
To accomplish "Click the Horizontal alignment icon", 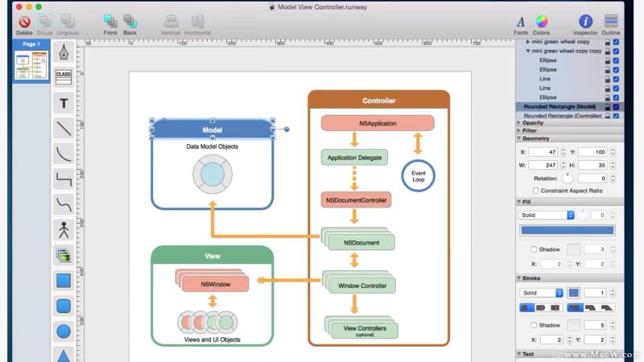I will pos(197,22).
